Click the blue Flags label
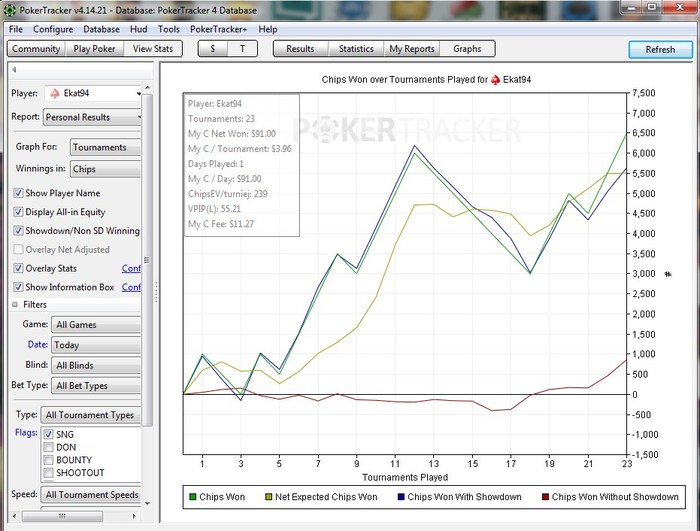 26,433
